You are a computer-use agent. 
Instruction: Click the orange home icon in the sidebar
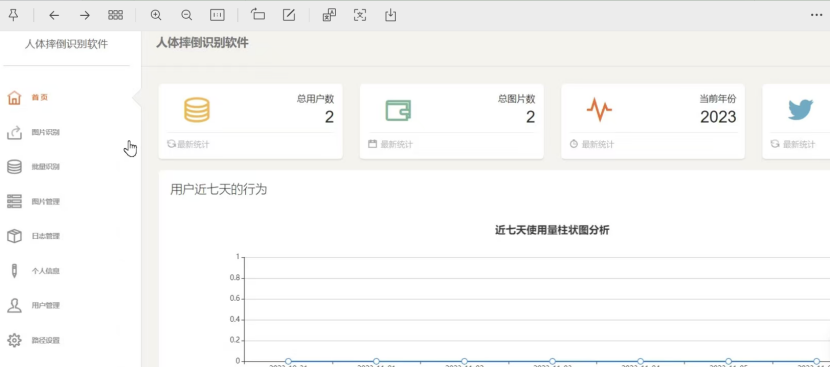pos(14,98)
